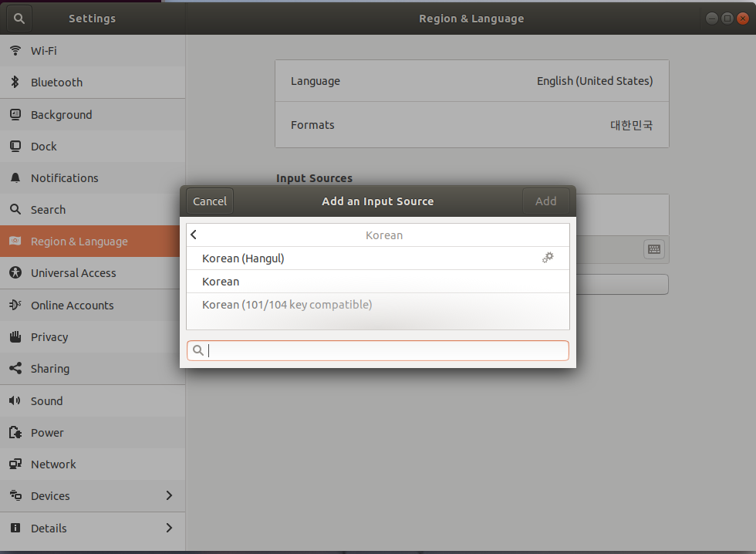Open Wi-Fi settings panel
Image resolution: width=756 pixels, height=554 pixels.
pyautogui.click(x=93, y=51)
